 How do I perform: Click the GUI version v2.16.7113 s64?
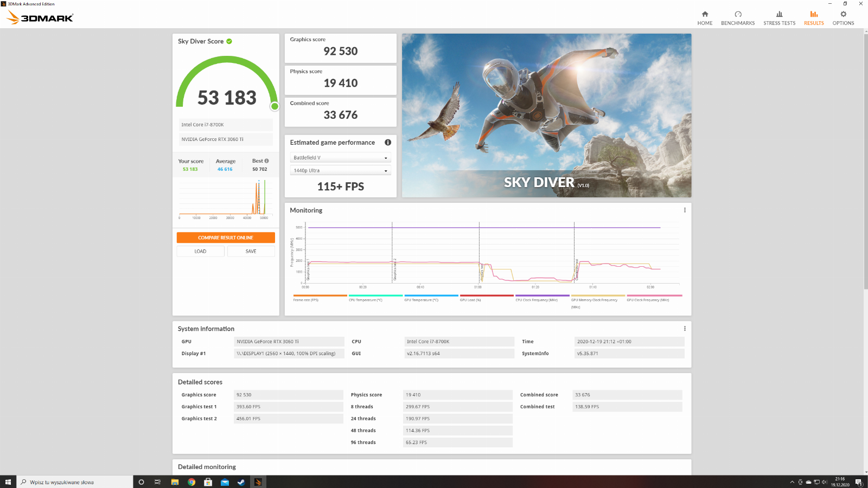pos(459,354)
